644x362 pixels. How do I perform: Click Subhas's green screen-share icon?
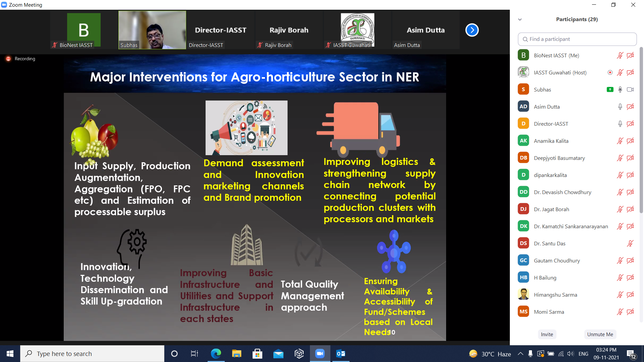point(610,89)
